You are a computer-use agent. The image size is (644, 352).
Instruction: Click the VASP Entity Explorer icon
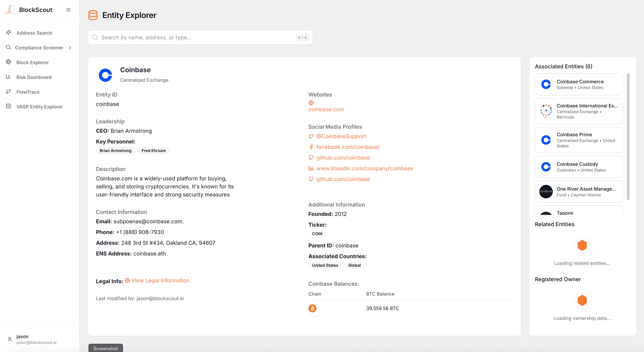click(8, 106)
